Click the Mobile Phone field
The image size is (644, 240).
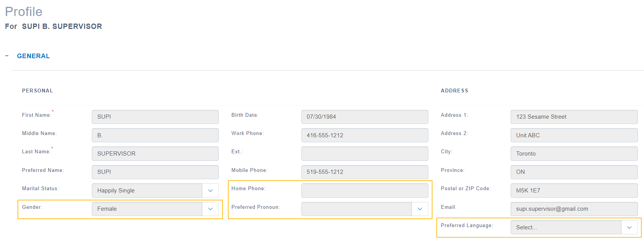[364, 172]
